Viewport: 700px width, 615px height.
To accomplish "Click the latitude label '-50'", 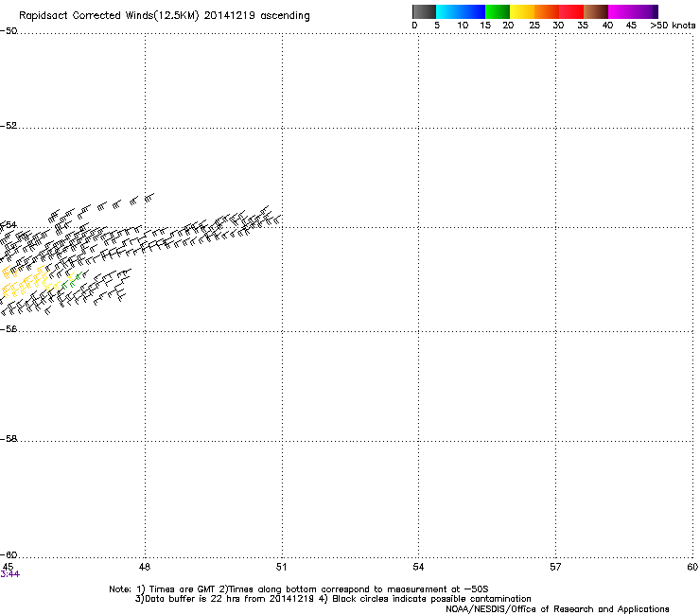I will tap(9, 31).
